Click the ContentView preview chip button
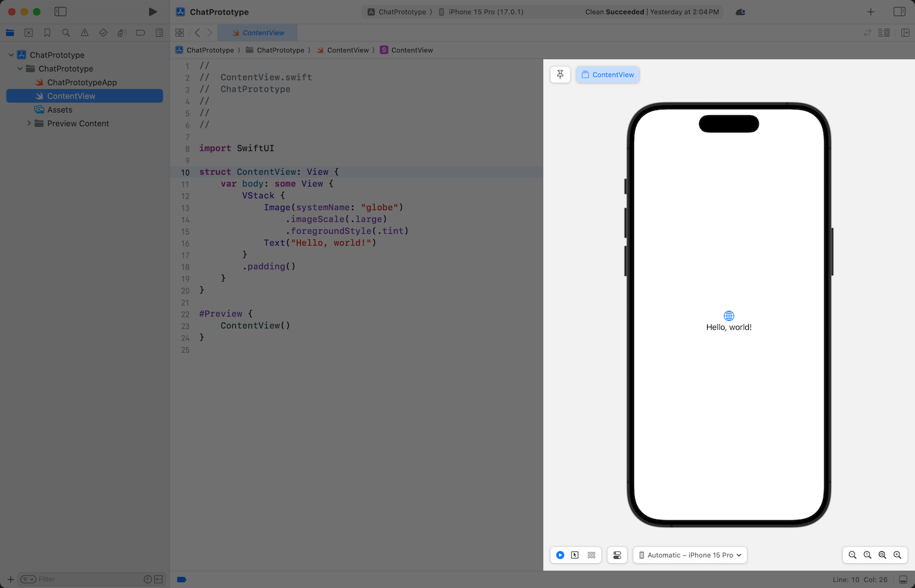The height and width of the screenshot is (588, 915). [x=608, y=75]
